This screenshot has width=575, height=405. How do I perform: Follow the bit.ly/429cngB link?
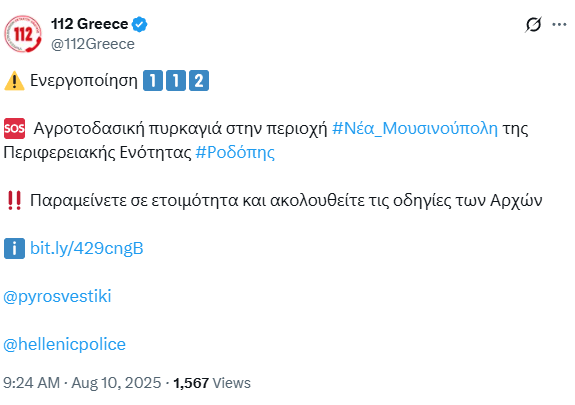click(x=87, y=248)
